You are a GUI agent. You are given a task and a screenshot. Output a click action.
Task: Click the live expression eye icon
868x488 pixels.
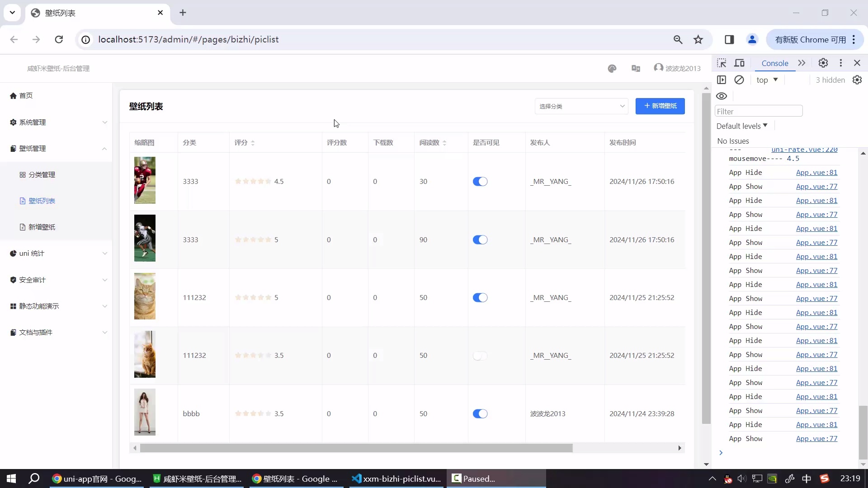click(x=722, y=96)
